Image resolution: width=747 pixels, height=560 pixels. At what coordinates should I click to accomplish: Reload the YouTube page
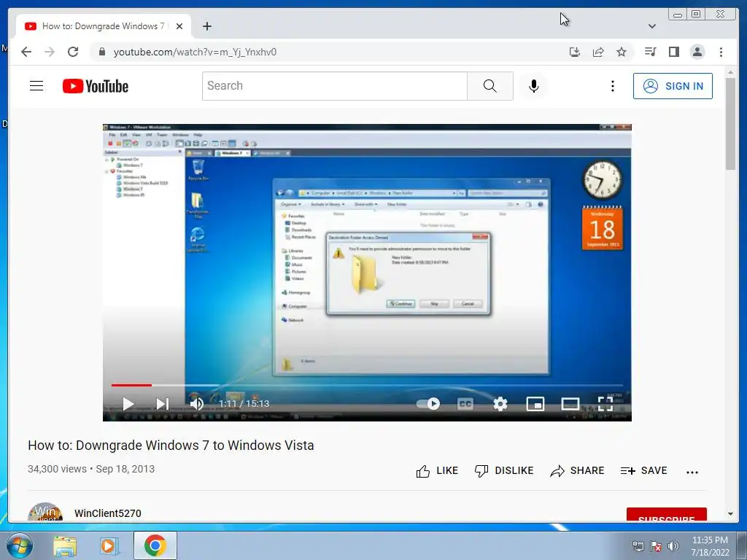pyautogui.click(x=73, y=52)
